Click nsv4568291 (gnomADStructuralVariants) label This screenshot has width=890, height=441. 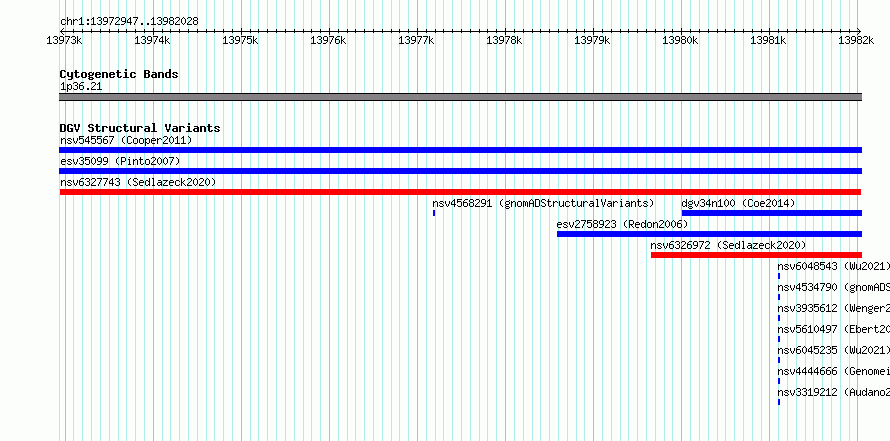point(543,203)
